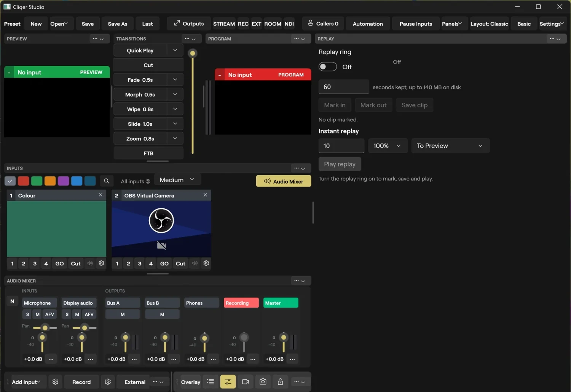The height and width of the screenshot is (392, 571).
Task: Change the Medium input size dropdown
Action: 177,180
